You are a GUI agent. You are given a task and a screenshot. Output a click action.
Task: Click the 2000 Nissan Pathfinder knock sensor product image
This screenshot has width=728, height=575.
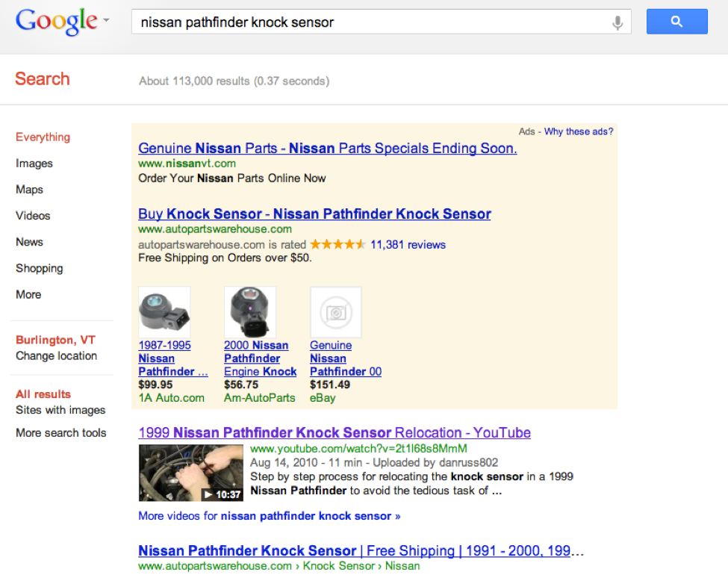[x=250, y=312]
